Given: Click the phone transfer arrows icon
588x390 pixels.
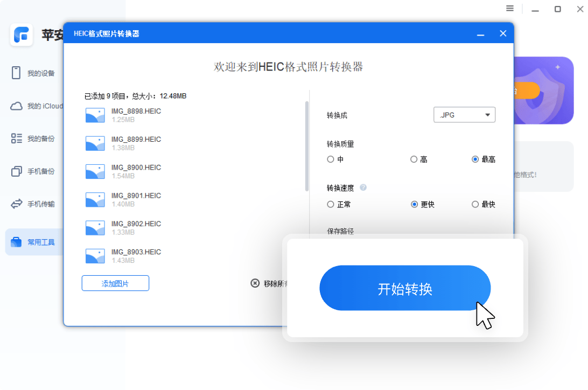Looking at the screenshot, I should point(16,204).
